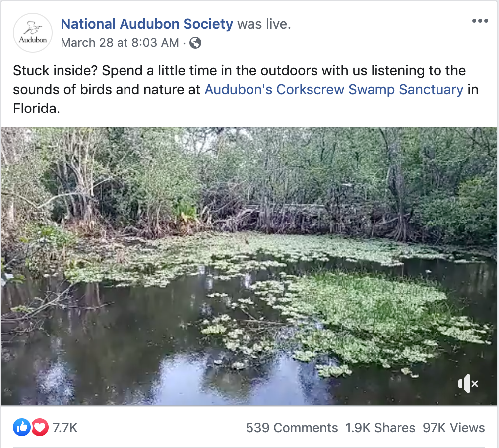Click the muted speaker overlay on the video
The height and width of the screenshot is (448, 499).
[x=468, y=384]
